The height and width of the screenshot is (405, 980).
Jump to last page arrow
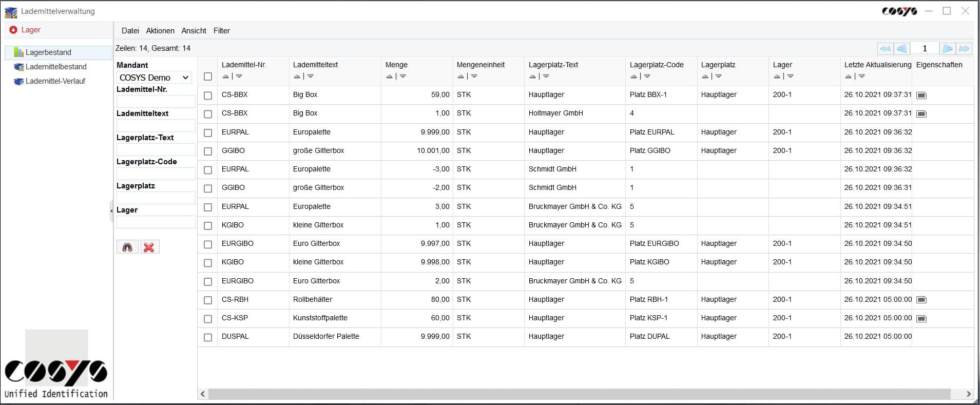tap(964, 49)
